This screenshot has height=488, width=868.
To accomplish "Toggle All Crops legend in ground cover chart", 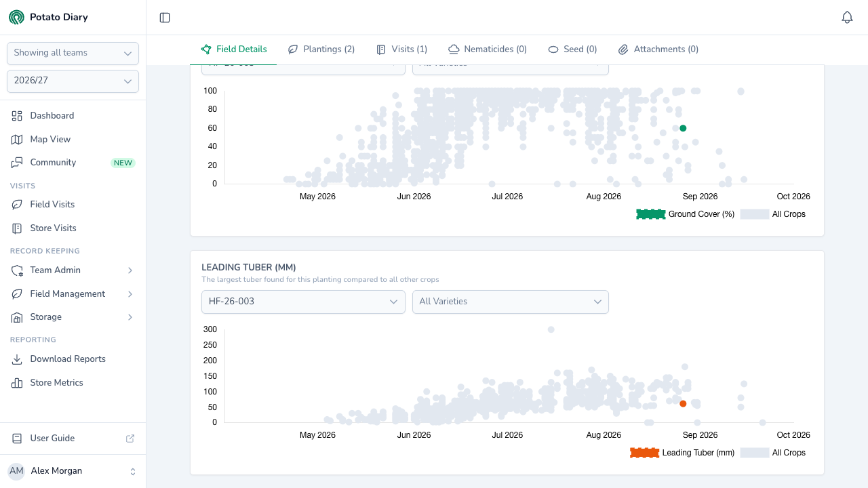I will (773, 214).
